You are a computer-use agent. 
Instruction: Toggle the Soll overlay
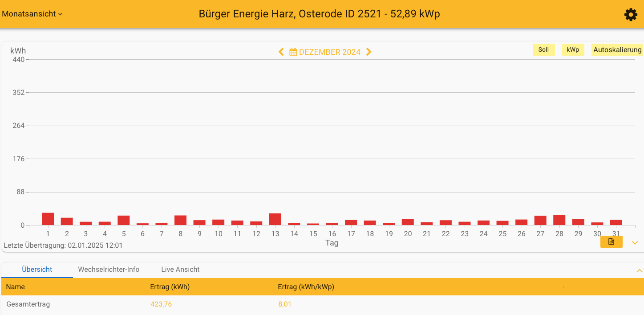pos(543,49)
